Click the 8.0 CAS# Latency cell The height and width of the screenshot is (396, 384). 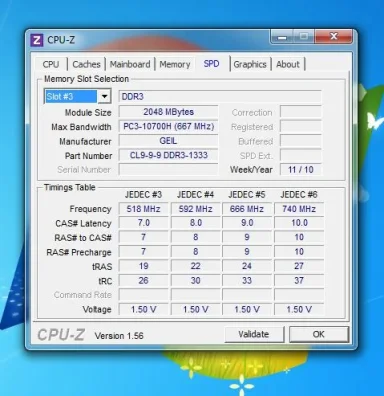pos(195,223)
